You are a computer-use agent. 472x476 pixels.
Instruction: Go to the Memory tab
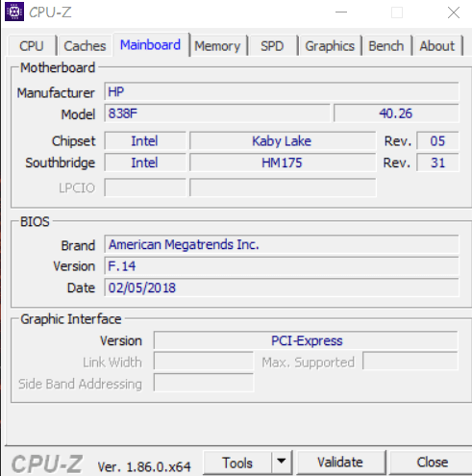point(217,46)
